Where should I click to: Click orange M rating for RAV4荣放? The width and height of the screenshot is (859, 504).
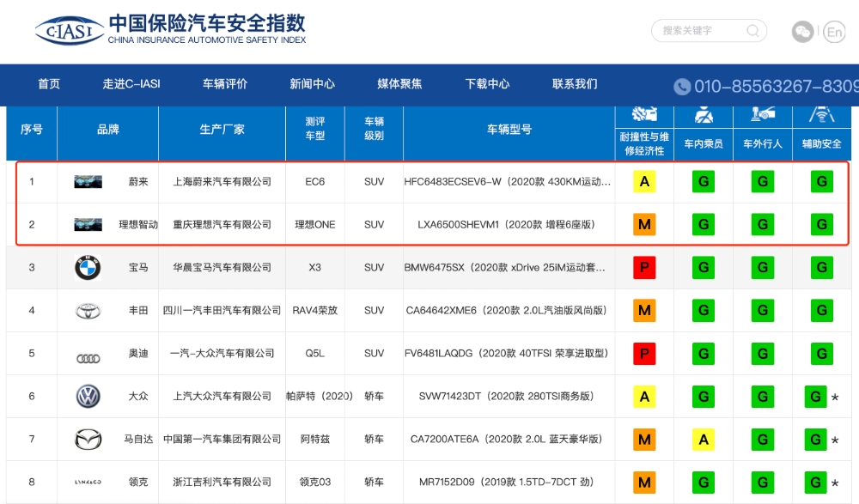644,311
